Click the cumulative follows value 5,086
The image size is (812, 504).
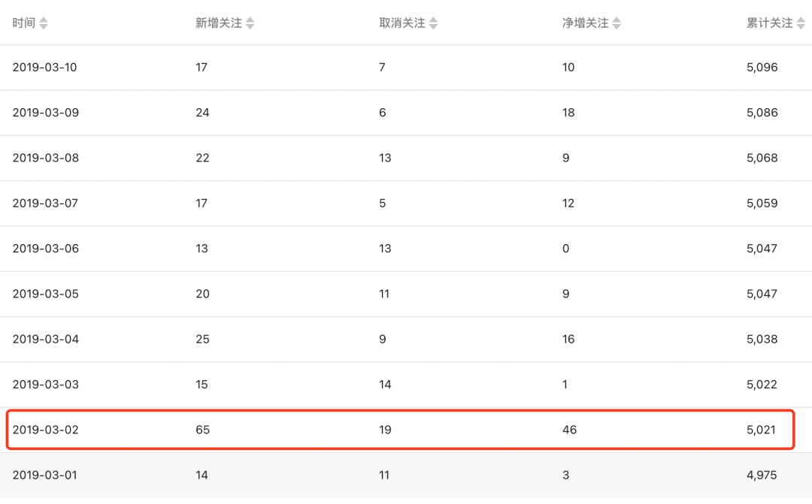pos(762,113)
